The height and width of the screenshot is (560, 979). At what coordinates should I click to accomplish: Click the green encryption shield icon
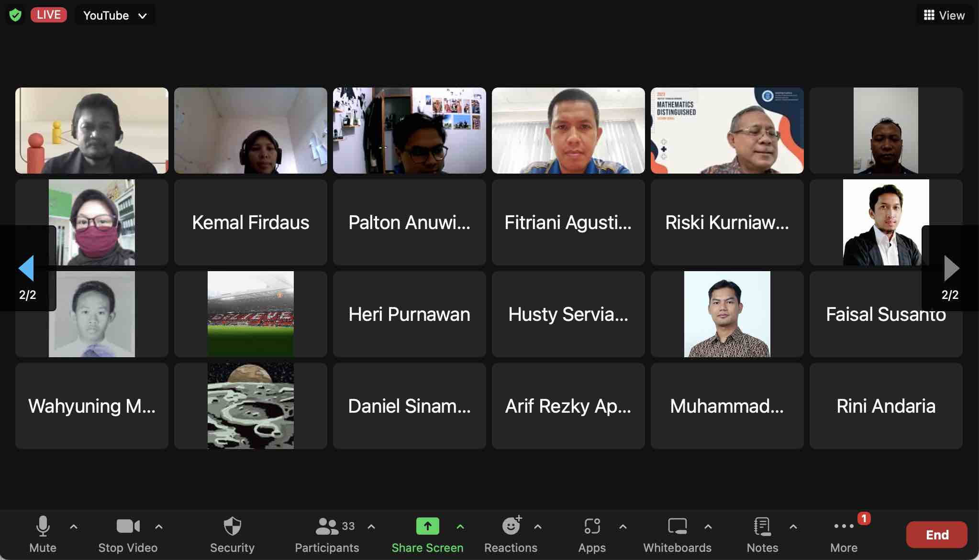coord(15,15)
